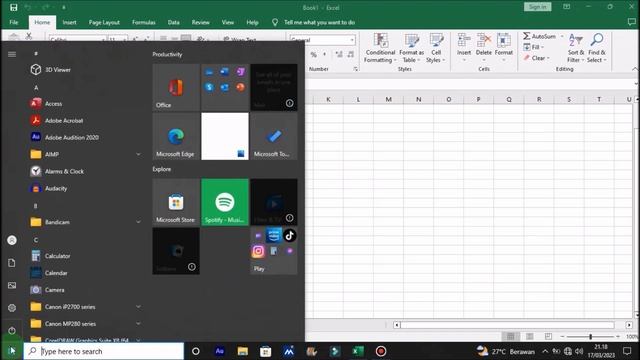Open Microsoft Edge tile
Viewport: 640px width, 360px height.
pos(176,136)
